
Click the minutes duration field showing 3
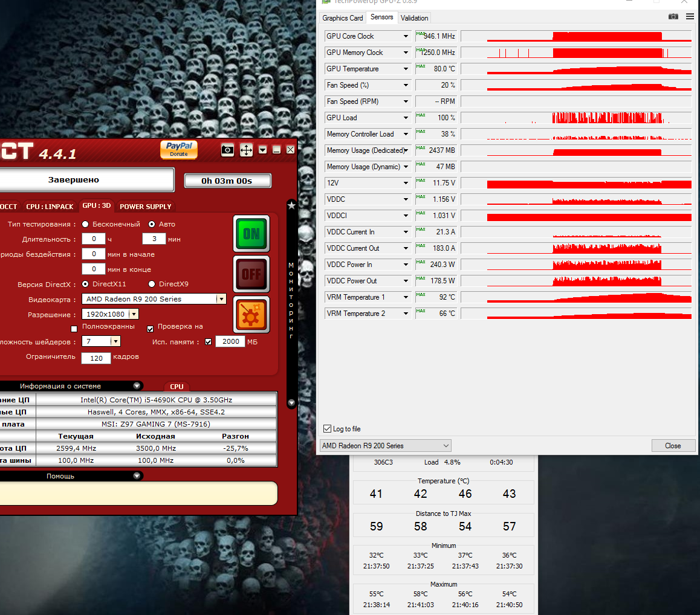point(154,239)
